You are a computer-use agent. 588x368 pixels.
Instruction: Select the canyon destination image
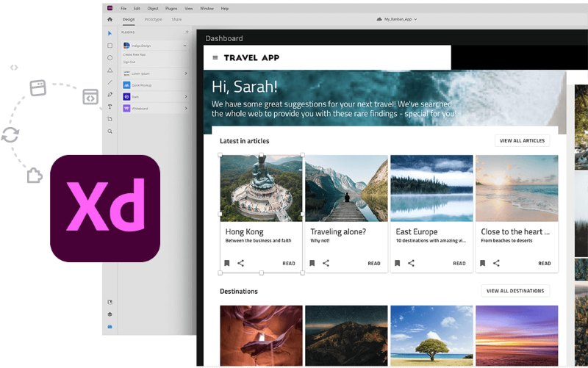[261, 336]
